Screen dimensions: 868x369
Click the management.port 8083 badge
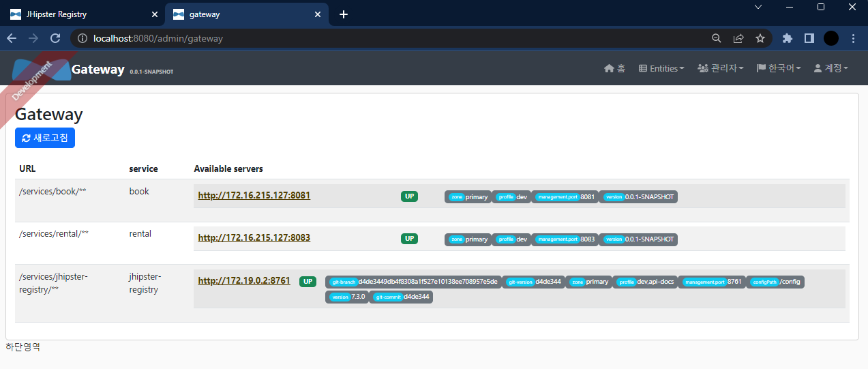565,239
